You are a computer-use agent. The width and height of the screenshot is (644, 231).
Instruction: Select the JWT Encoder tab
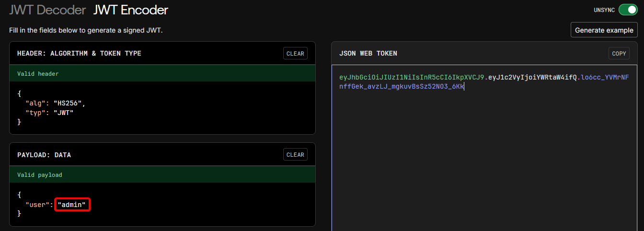point(131,10)
